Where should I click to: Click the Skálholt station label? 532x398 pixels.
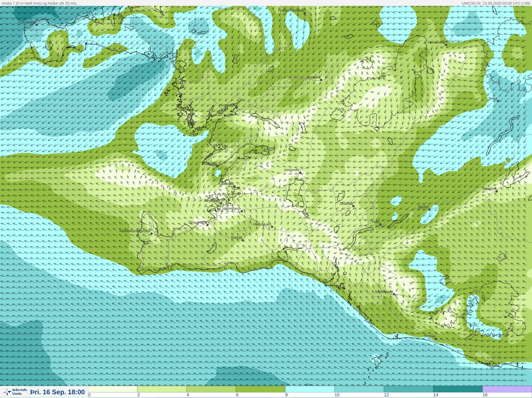point(346,204)
